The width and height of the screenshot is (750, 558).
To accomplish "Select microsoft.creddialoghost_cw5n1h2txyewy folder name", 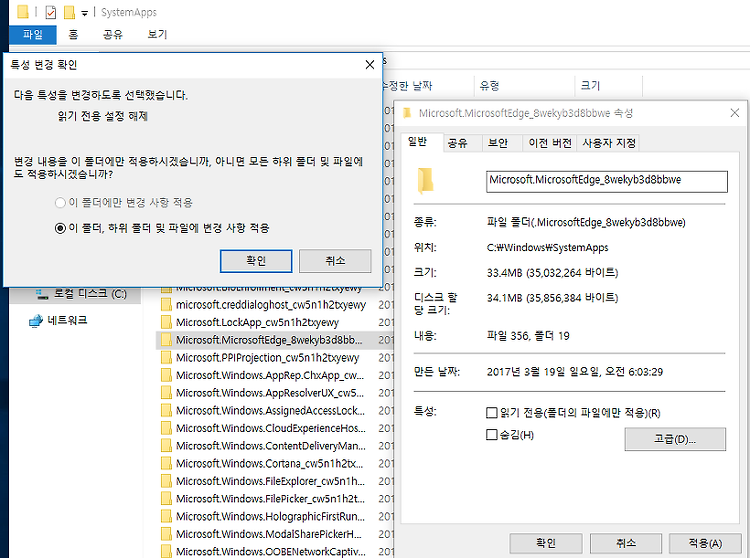I will pyautogui.click(x=271, y=305).
